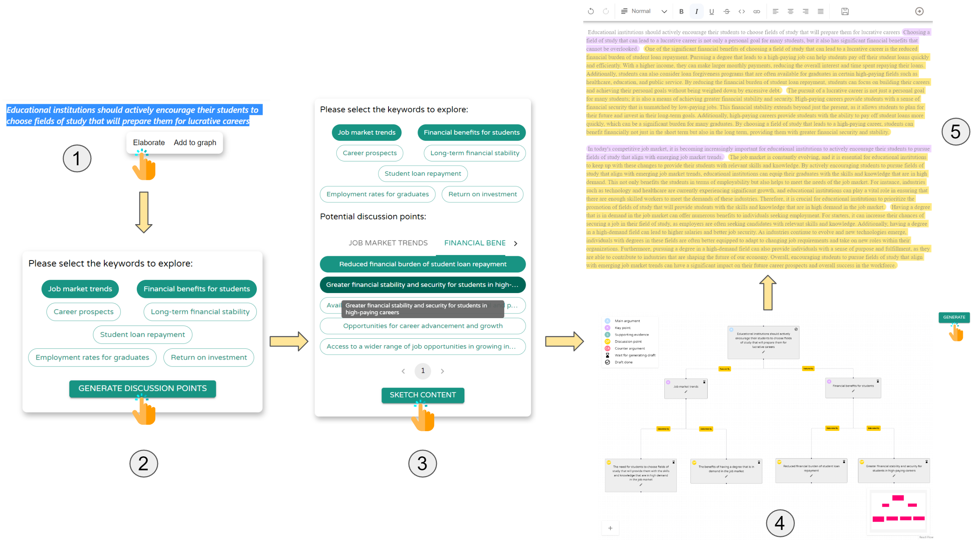Click the circled arrow icon in toolbar
Image resolution: width=980 pixels, height=545 pixels.
(x=919, y=11)
